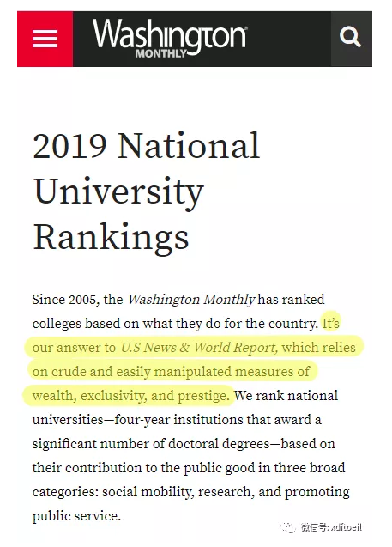Screen dimensions: 392x547
Task: Open the red hamburger menu
Action: pyautogui.click(x=45, y=39)
